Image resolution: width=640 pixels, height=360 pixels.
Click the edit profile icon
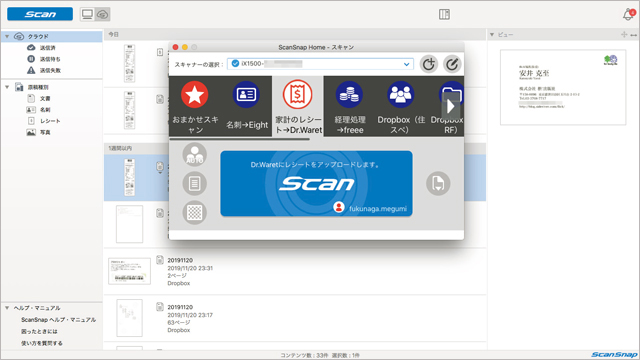(452, 64)
